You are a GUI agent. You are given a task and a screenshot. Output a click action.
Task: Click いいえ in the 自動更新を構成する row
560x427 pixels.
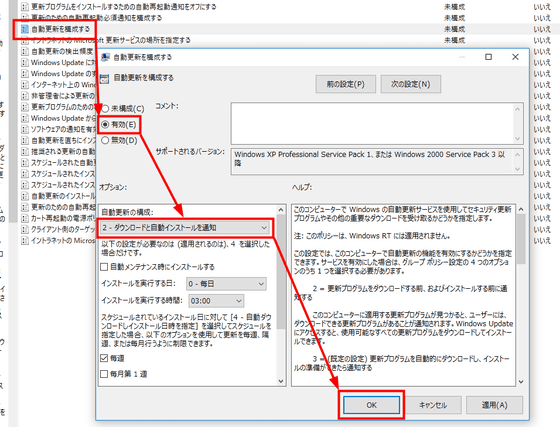(x=542, y=29)
